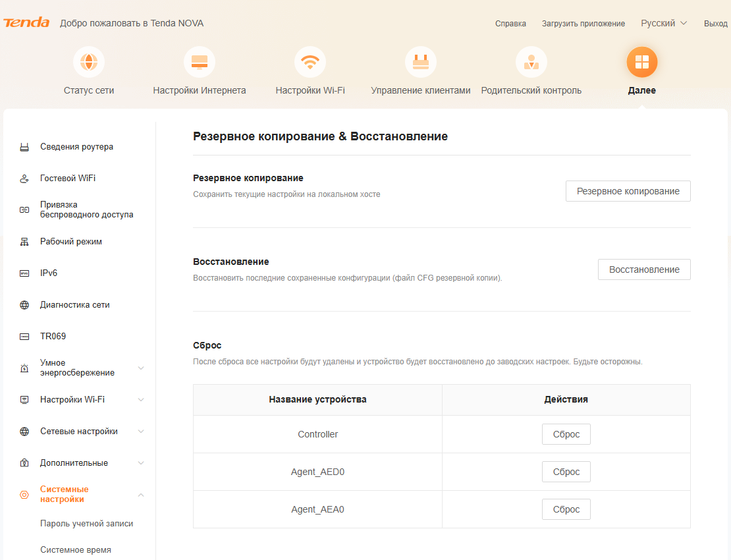Click the Agent_AEA0 device name cell
Image resolution: width=731 pixels, height=560 pixels.
[317, 509]
